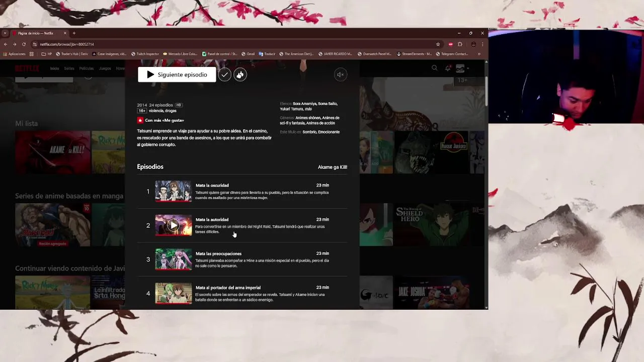Open the Jake Joshua card
This screenshot has height=362, width=644.
pos(432,293)
